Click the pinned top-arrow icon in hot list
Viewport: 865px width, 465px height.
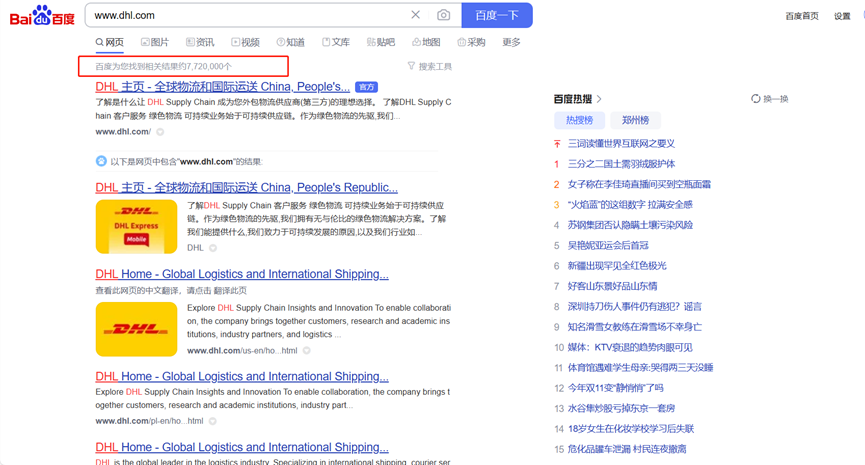pos(557,144)
